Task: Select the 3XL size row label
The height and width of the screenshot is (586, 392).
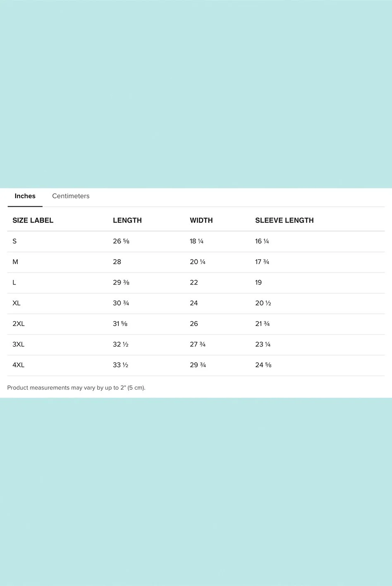Action: click(19, 344)
